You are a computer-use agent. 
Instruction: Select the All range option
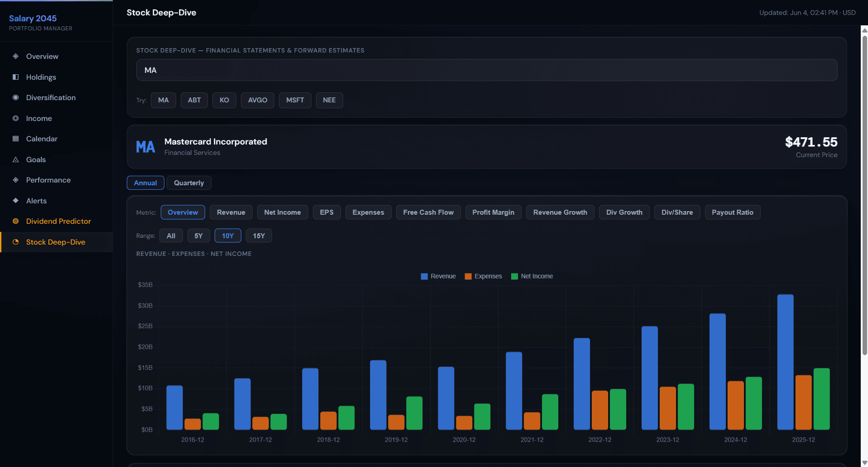coord(171,236)
